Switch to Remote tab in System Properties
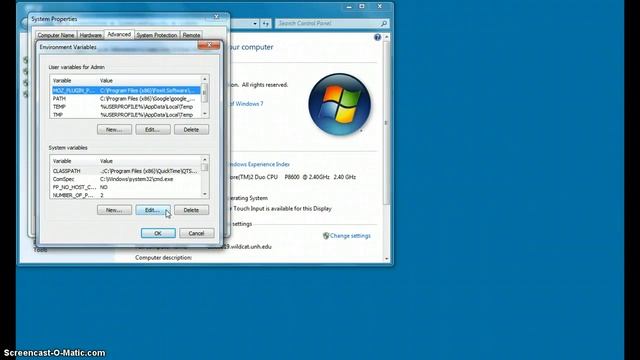640x360 pixels. coord(191,36)
